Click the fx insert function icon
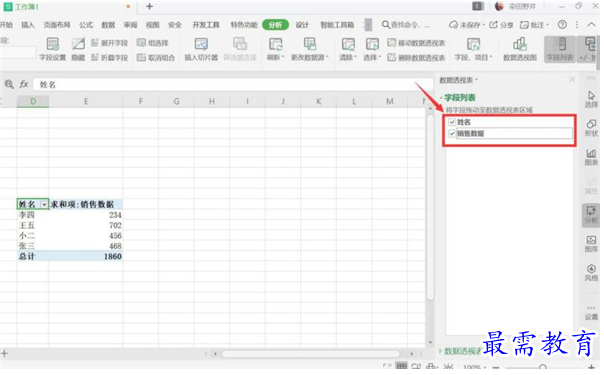 (24, 84)
